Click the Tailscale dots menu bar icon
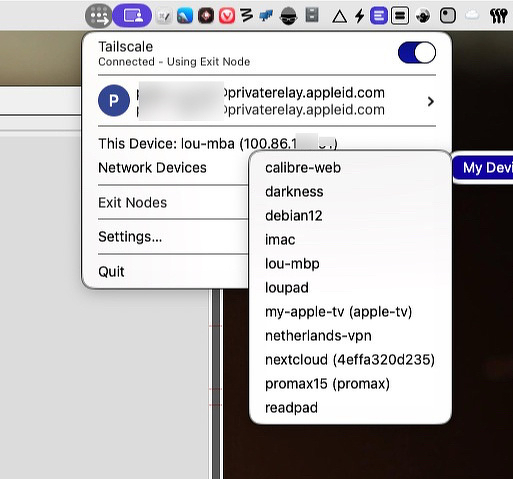 [x=99, y=16]
